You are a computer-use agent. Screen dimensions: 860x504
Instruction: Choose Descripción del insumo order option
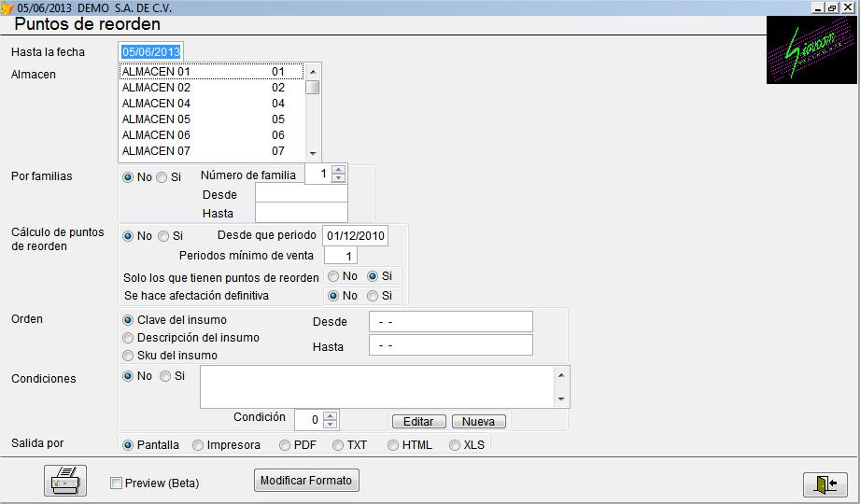tap(129, 338)
